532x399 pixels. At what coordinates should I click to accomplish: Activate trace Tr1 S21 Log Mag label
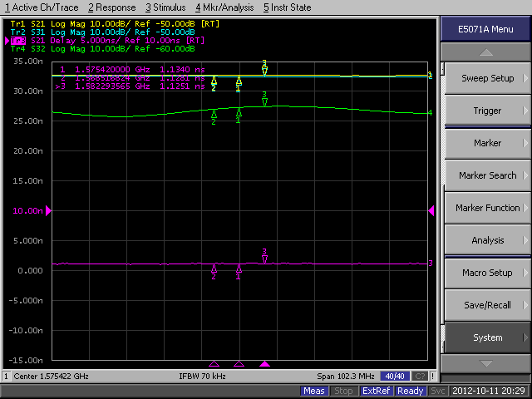click(x=66, y=24)
